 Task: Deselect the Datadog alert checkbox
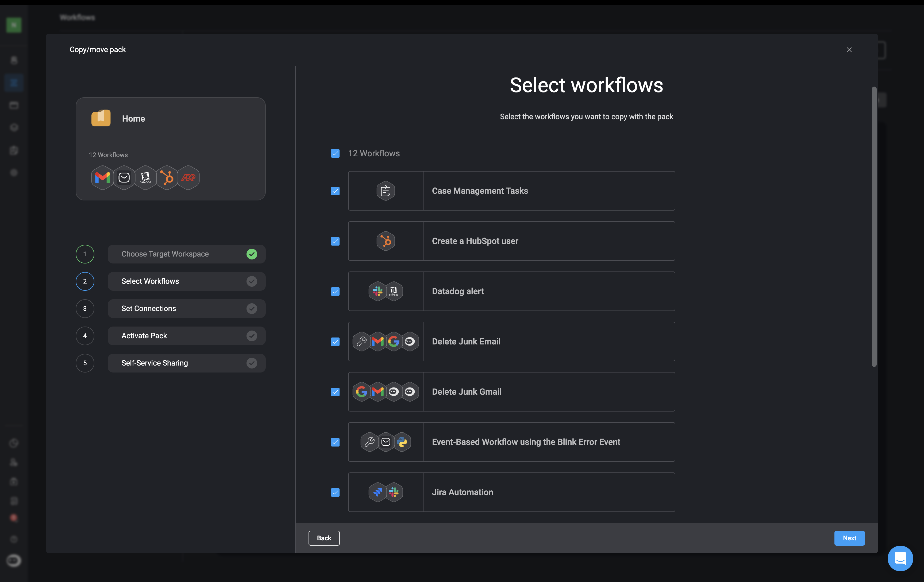click(335, 291)
